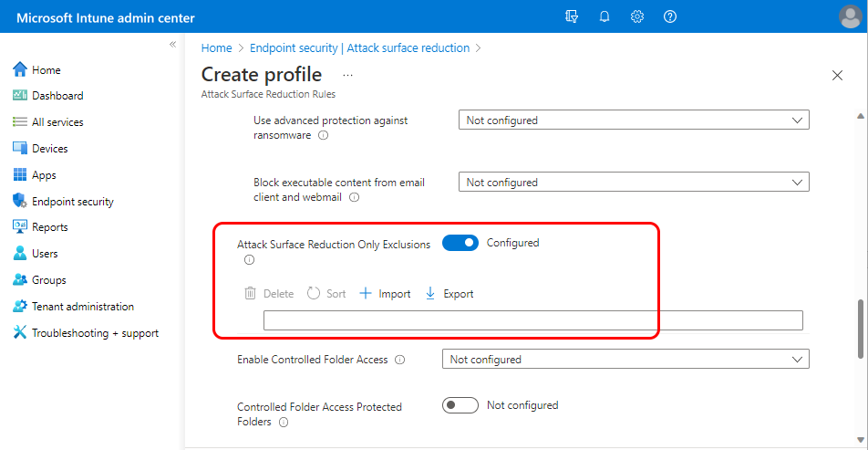Click the Export download icon
This screenshot has height=450, width=868.
tap(430, 294)
